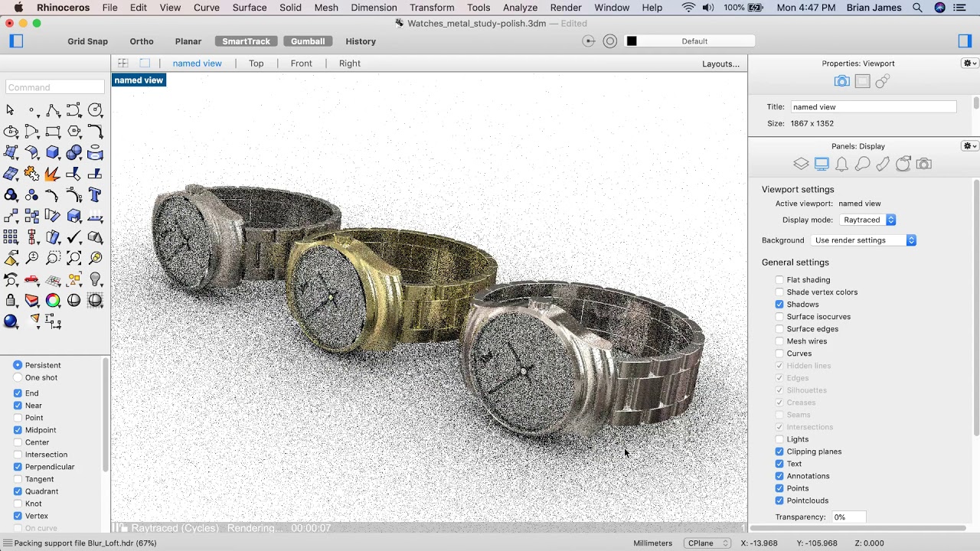The image size is (980, 551).
Task: Open the Layers panel icon
Action: pos(801,164)
